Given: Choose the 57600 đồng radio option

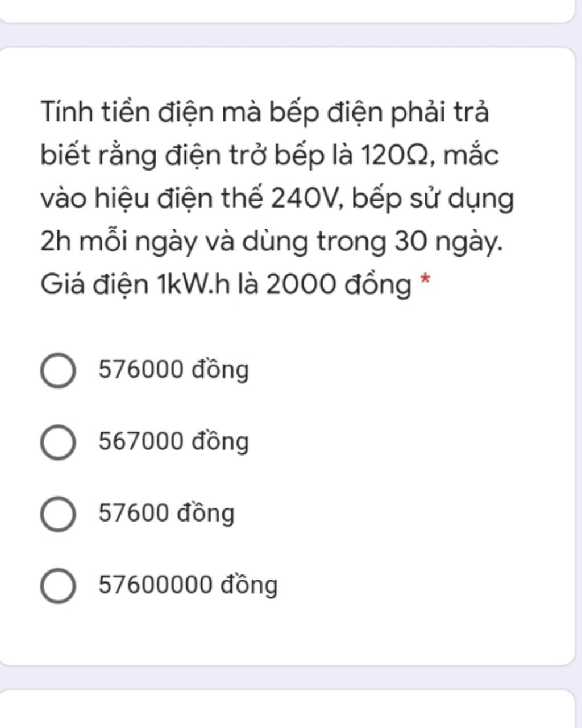Looking at the screenshot, I should tap(58, 514).
